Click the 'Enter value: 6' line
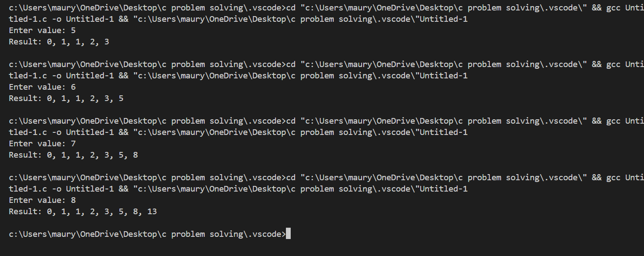The width and height of the screenshot is (644, 256). tap(42, 87)
